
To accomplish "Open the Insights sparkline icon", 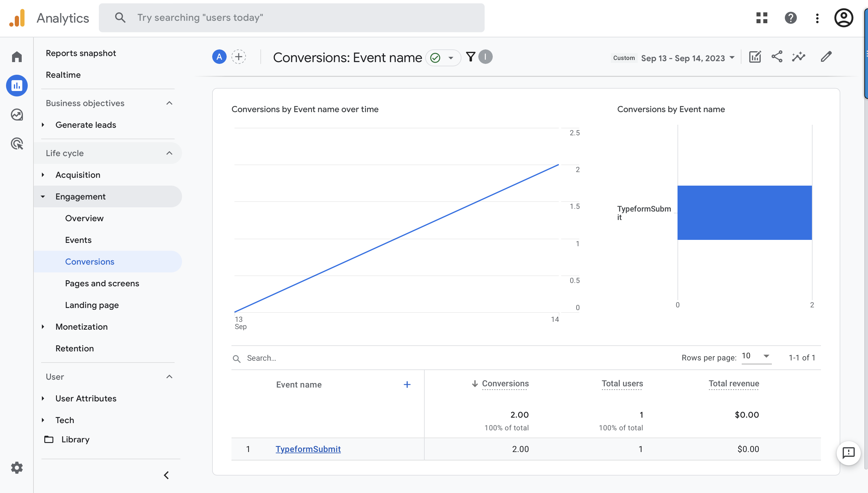I will pos(798,57).
